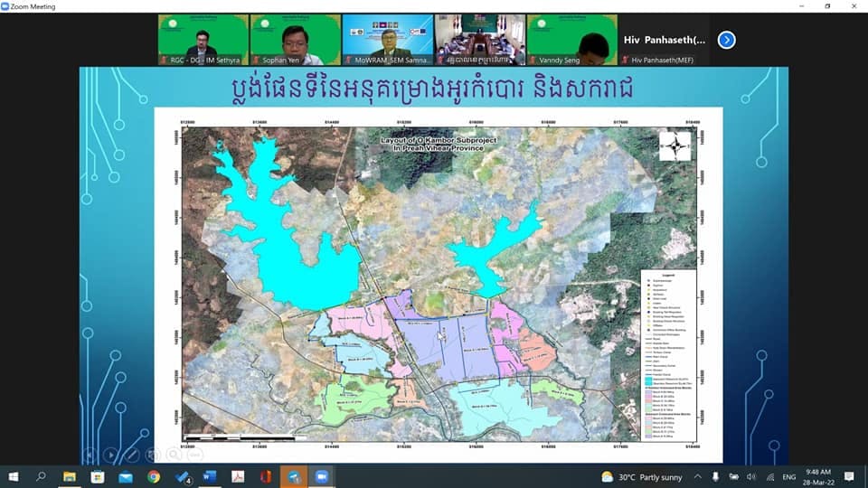Open the ENG language selector
This screenshot has width=868, height=488.
click(x=789, y=476)
